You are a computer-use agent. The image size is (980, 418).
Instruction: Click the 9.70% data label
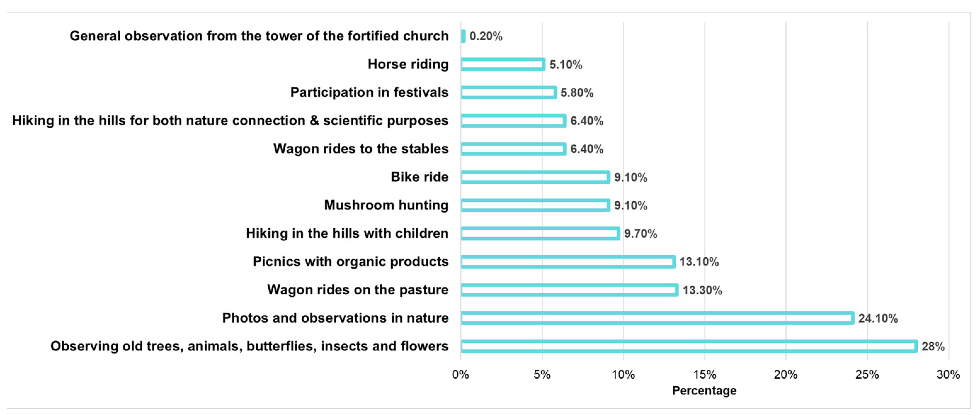(x=641, y=233)
